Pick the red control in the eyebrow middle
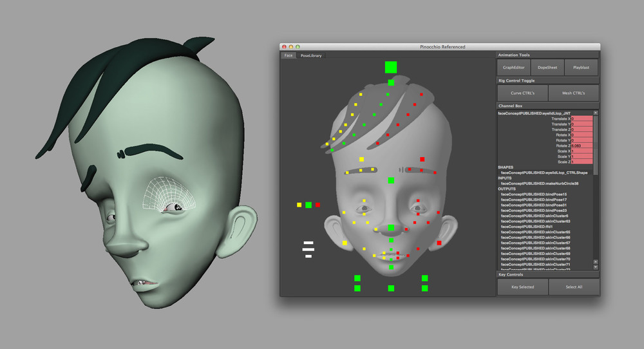 click(x=421, y=169)
